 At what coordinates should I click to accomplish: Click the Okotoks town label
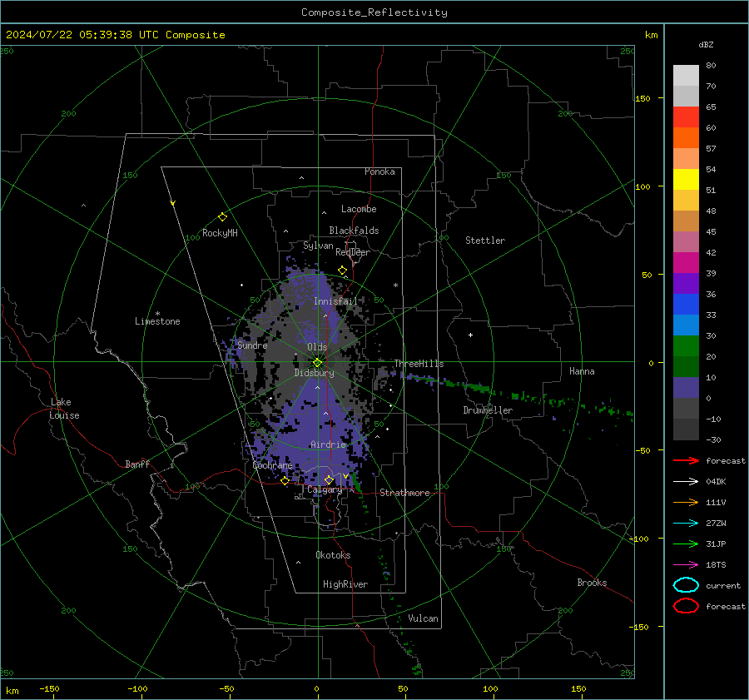pos(333,555)
